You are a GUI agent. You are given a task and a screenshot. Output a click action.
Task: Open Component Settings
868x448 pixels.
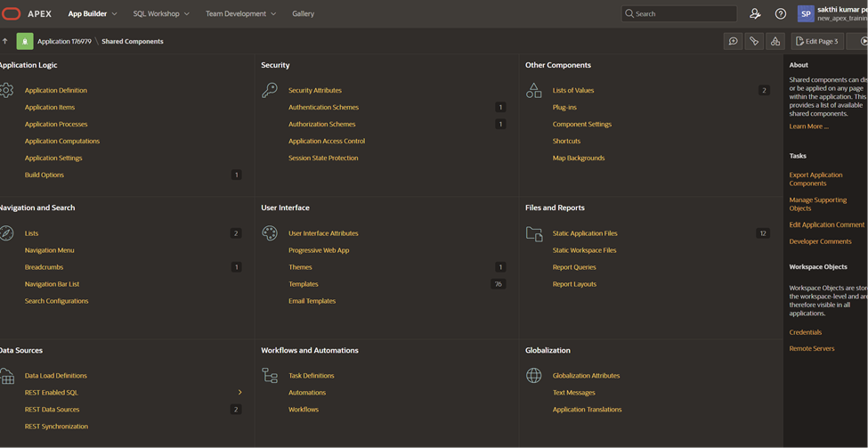click(x=582, y=124)
